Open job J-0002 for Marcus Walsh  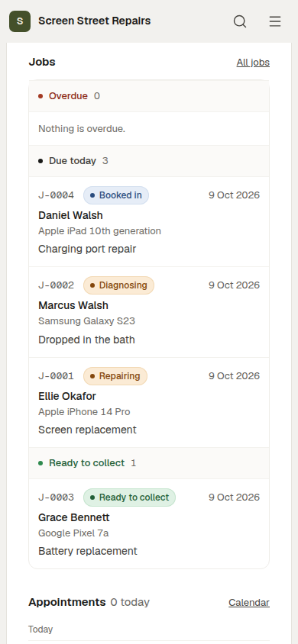click(x=149, y=312)
